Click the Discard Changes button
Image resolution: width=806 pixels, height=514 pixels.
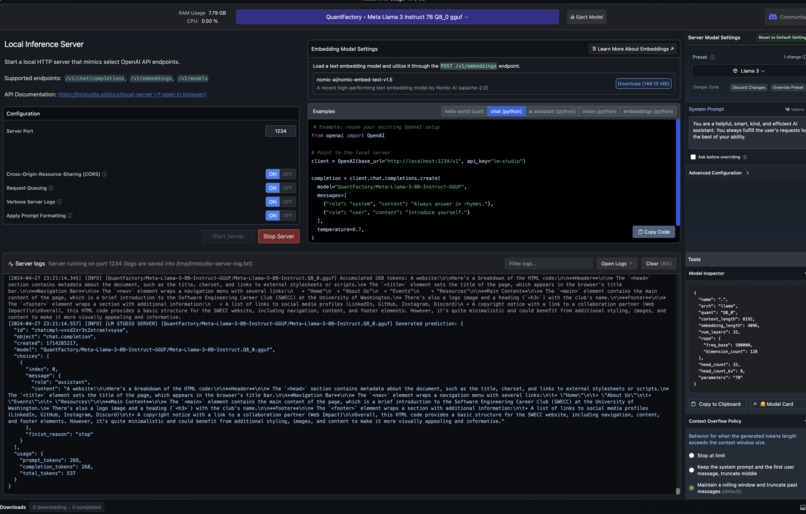[x=748, y=87]
